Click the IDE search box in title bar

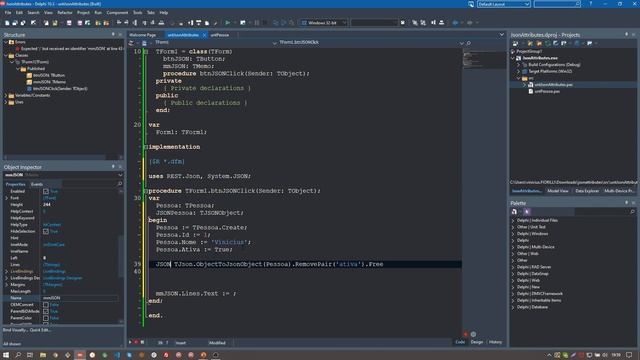click(557, 4)
